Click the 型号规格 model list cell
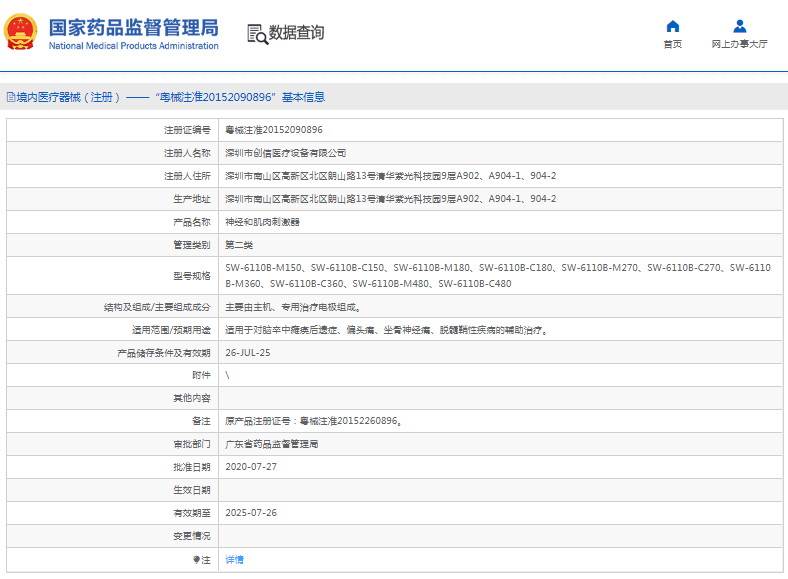788x579 pixels. [497, 275]
